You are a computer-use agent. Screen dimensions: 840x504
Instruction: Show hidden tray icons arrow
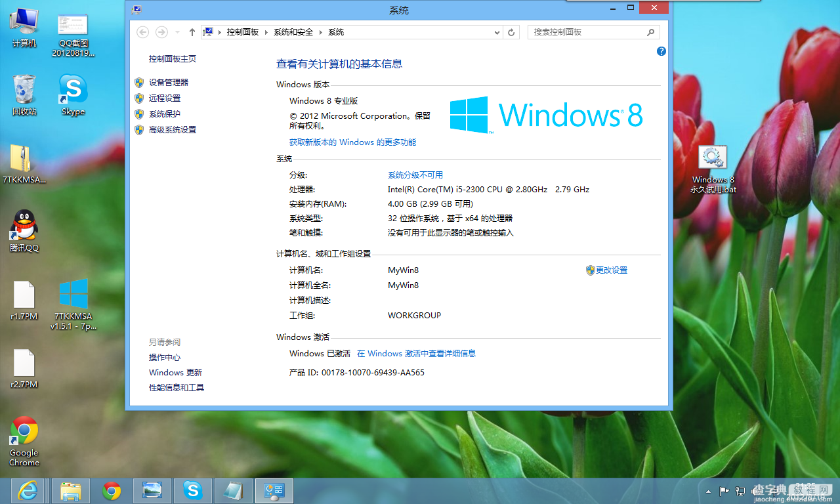pos(708,491)
